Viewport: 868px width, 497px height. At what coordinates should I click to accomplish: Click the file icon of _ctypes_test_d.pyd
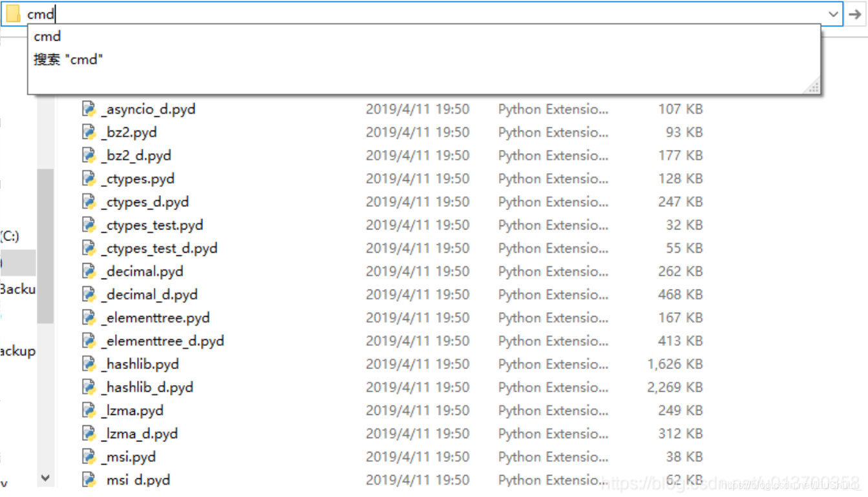(x=89, y=248)
